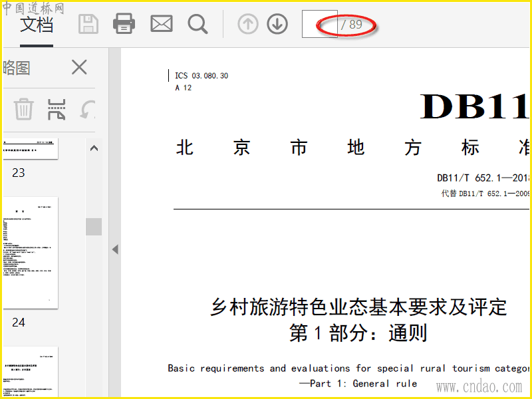The width and height of the screenshot is (532, 399).
Task: Delete the selected page with trash icon
Action: [x=24, y=109]
